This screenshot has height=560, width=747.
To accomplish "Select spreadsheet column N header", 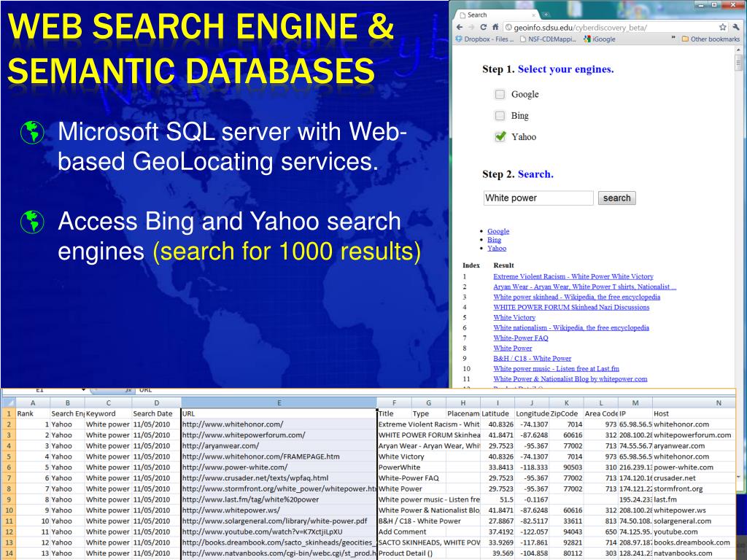I will [x=719, y=402].
